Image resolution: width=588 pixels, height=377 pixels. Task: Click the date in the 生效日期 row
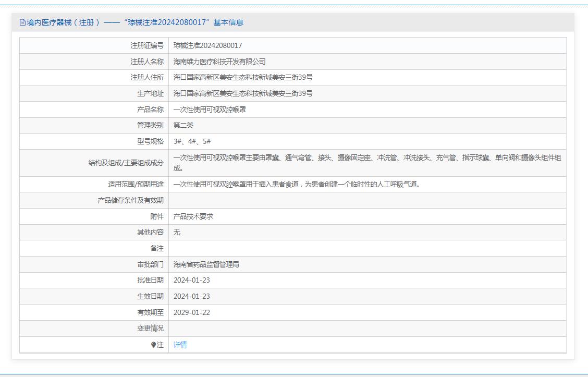click(192, 296)
